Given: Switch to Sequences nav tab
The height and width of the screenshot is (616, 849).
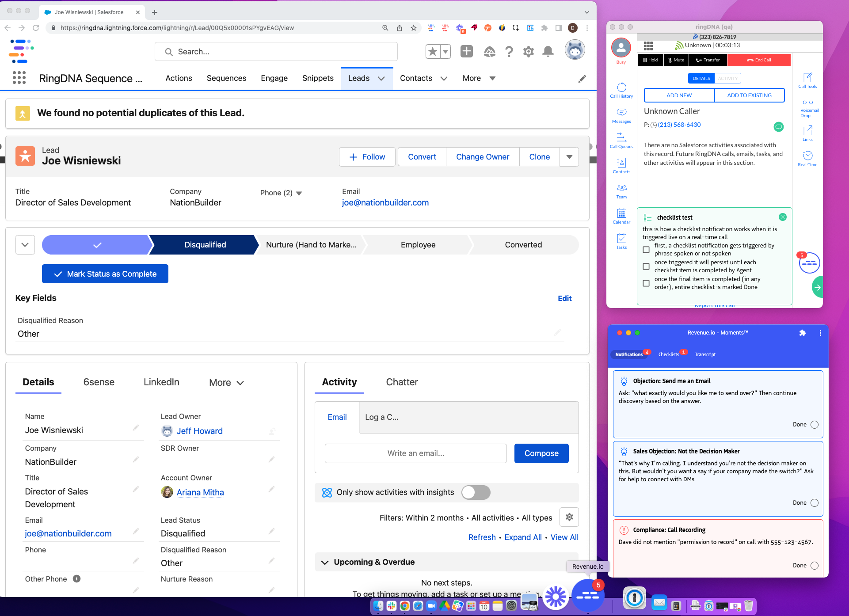Looking at the screenshot, I should (226, 78).
